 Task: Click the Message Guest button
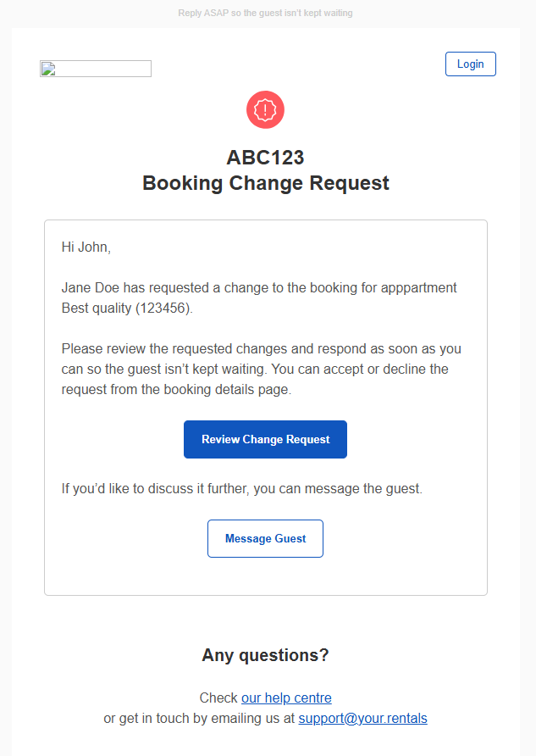265,538
